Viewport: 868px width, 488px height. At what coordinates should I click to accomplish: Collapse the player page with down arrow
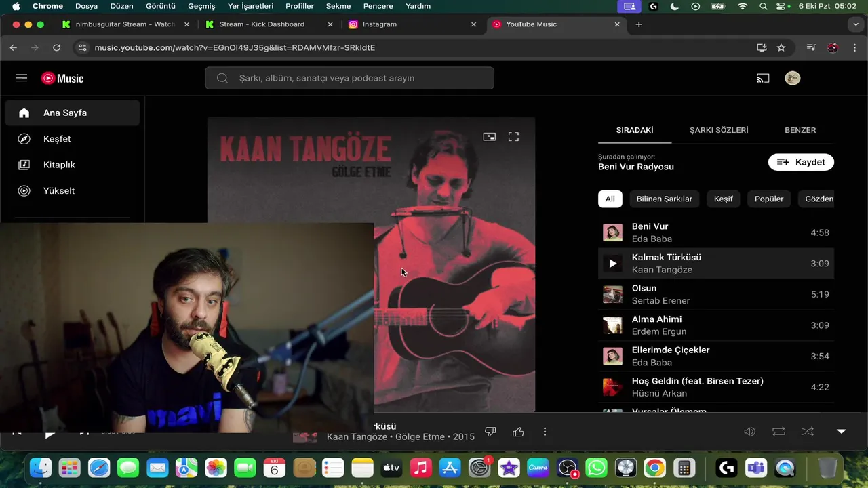[x=842, y=432]
